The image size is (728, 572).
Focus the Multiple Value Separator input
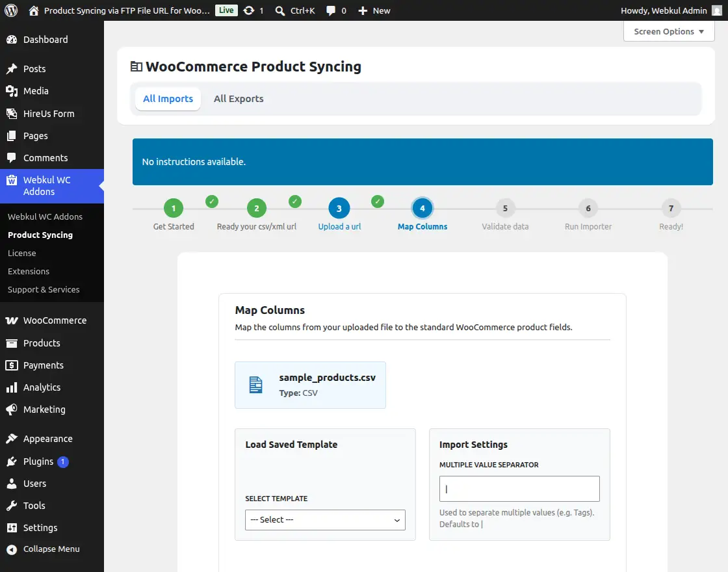pos(519,489)
